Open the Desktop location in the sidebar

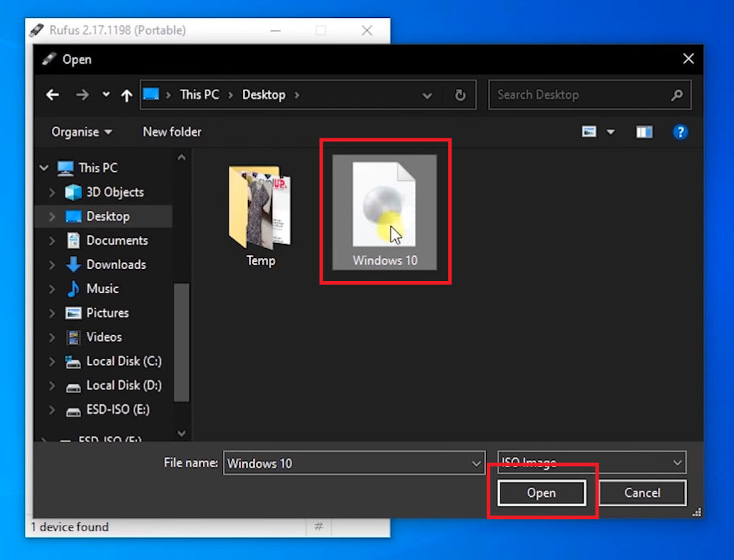pyautogui.click(x=109, y=216)
